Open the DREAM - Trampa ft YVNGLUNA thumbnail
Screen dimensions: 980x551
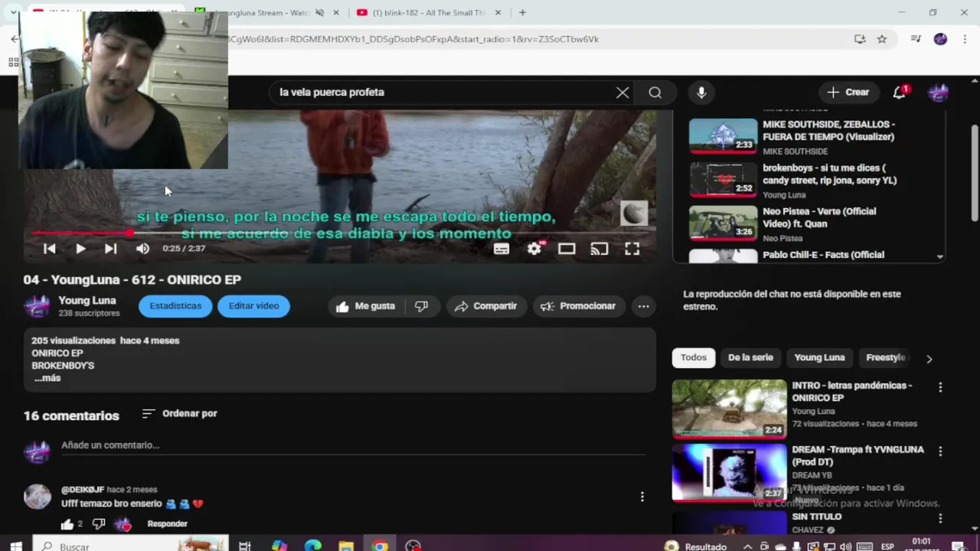[x=729, y=472]
